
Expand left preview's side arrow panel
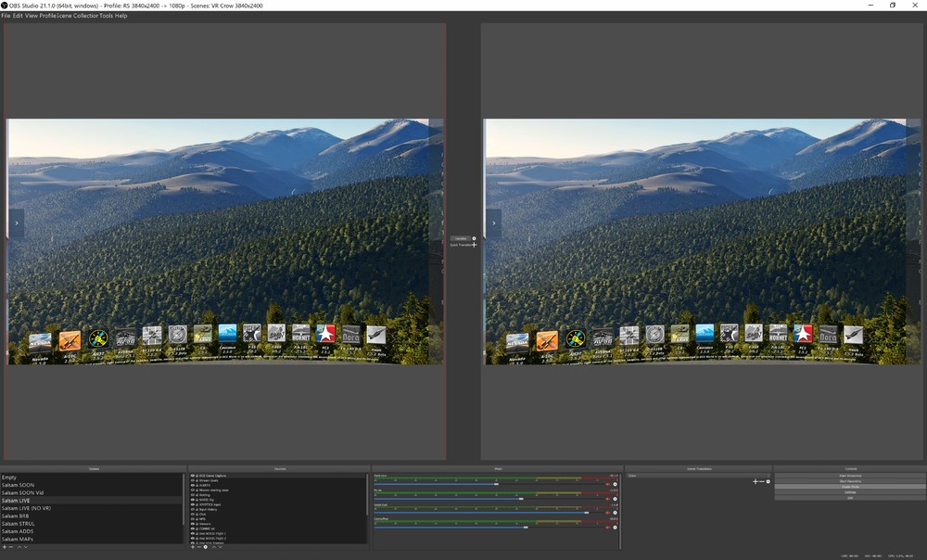tap(16, 223)
